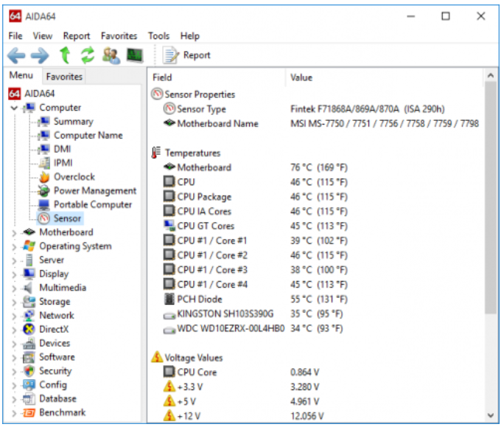Click the green up-level arrow icon
The image size is (504, 427).
(x=65, y=55)
